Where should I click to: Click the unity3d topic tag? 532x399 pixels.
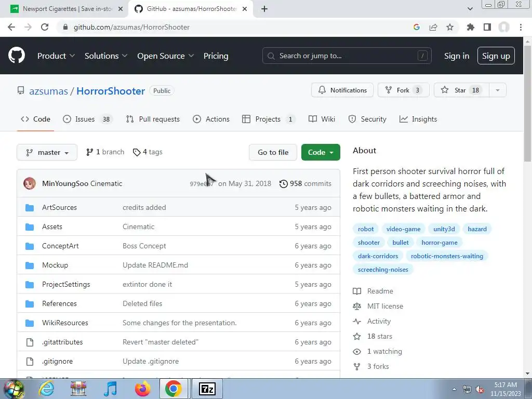(444, 229)
